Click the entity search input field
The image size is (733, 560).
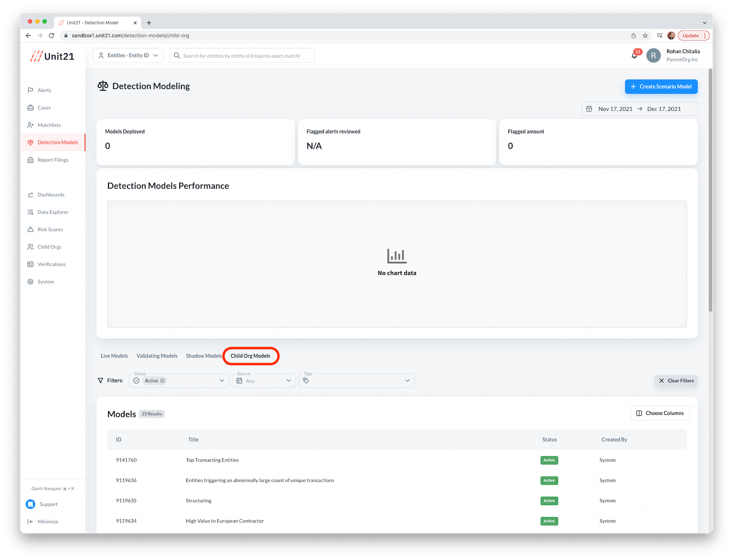pyautogui.click(x=242, y=55)
